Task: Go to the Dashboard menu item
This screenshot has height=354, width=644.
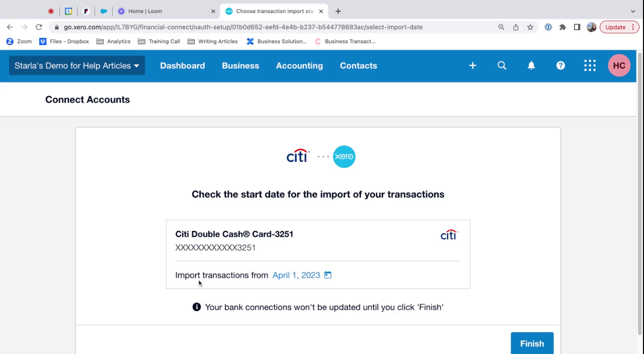Action: [182, 66]
